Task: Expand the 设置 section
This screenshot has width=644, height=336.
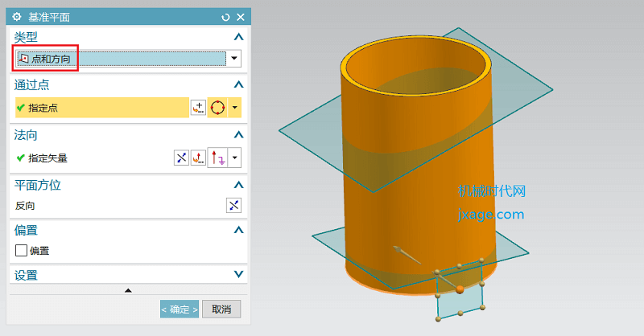Action: pyautogui.click(x=238, y=274)
